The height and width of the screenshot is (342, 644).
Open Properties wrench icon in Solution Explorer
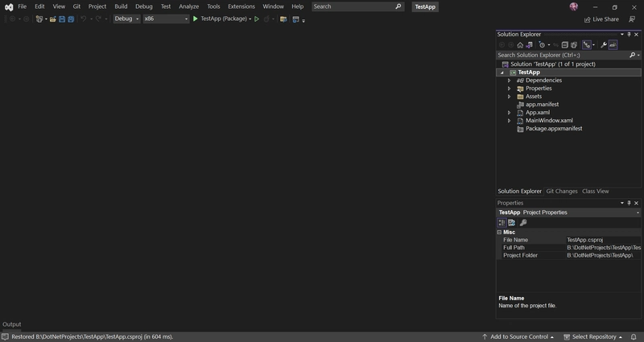pos(603,45)
